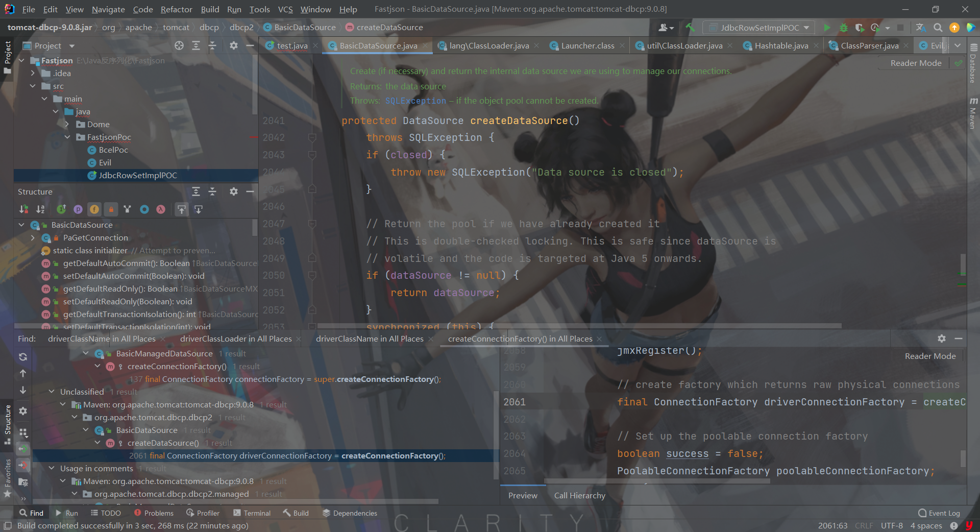Open Structure panel settings gear
Image resolution: width=980 pixels, height=532 pixels.
click(233, 191)
